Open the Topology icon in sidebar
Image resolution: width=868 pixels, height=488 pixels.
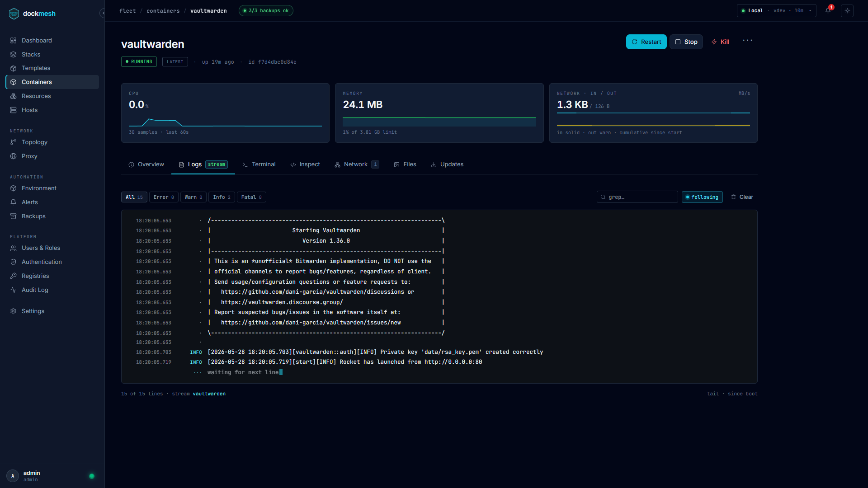[x=14, y=142]
